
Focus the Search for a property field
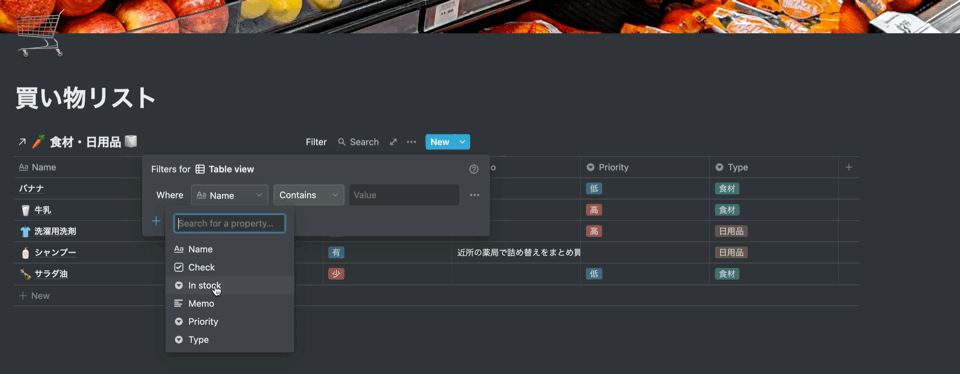230,223
